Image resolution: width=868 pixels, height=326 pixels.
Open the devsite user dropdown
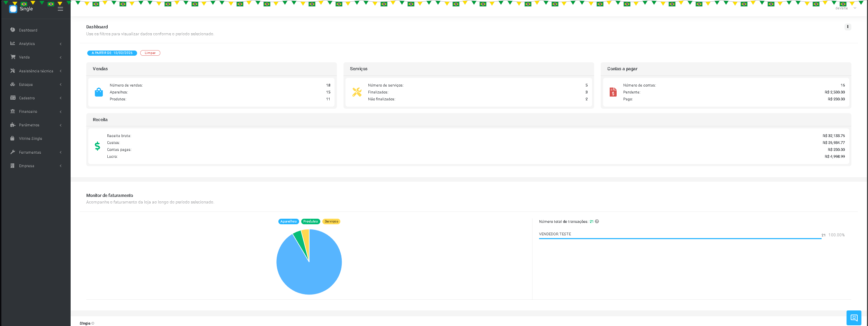(x=845, y=8)
